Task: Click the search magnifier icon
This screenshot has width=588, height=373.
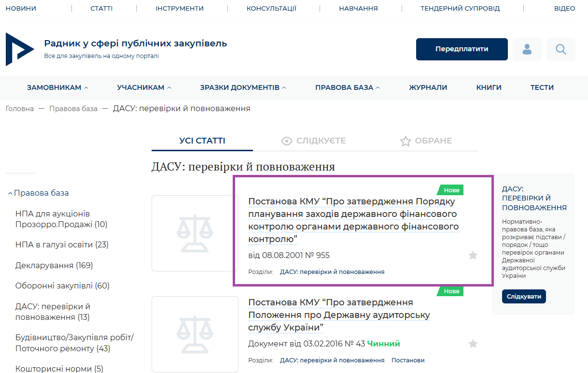Action: [x=560, y=49]
